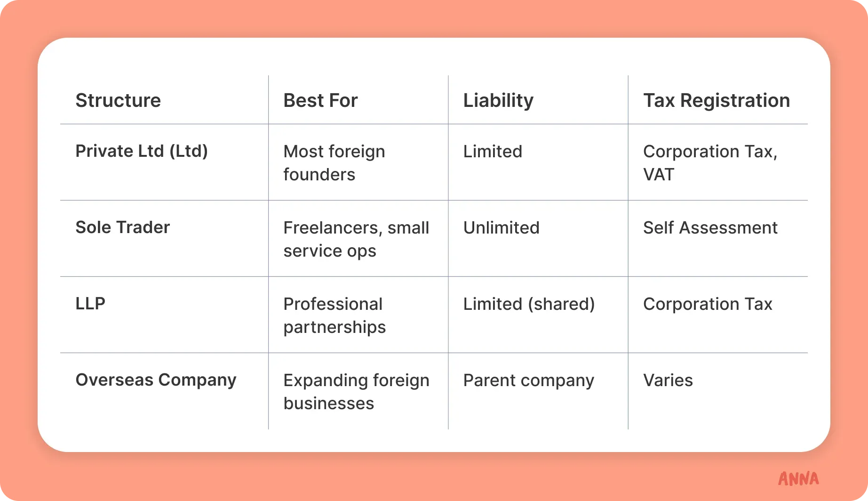The width and height of the screenshot is (868, 501).
Task: Click the Parent company cell
Action: click(528, 380)
